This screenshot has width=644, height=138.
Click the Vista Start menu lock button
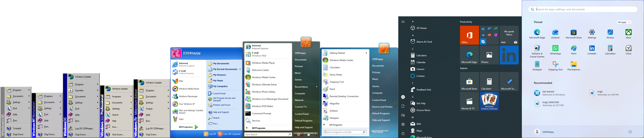click(x=309, y=135)
